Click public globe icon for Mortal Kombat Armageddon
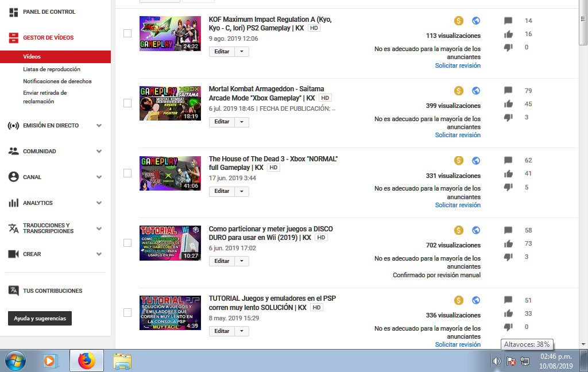The width and height of the screenshot is (588, 372). click(x=476, y=91)
